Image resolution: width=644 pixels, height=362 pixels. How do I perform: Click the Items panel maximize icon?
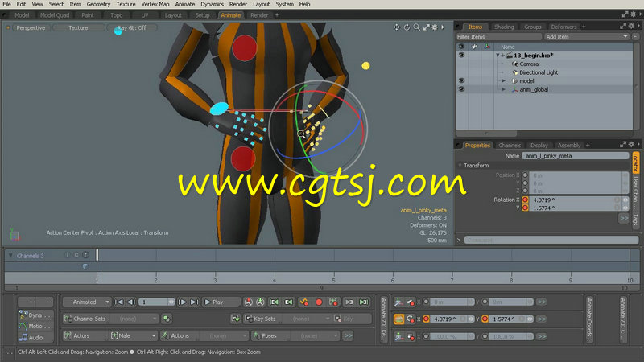click(x=623, y=26)
